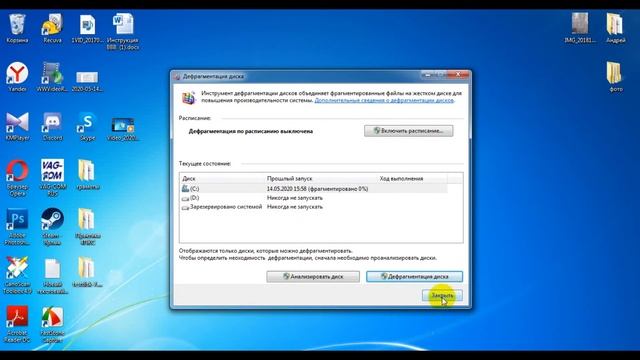This screenshot has height=360, width=640.
Task: Click the Диск column header
Action: coord(222,178)
